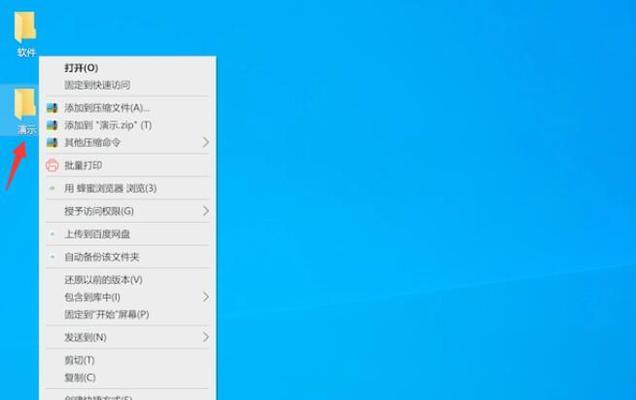Choose 批量打印 from the menu
This screenshot has width=636, height=400.
(127, 166)
